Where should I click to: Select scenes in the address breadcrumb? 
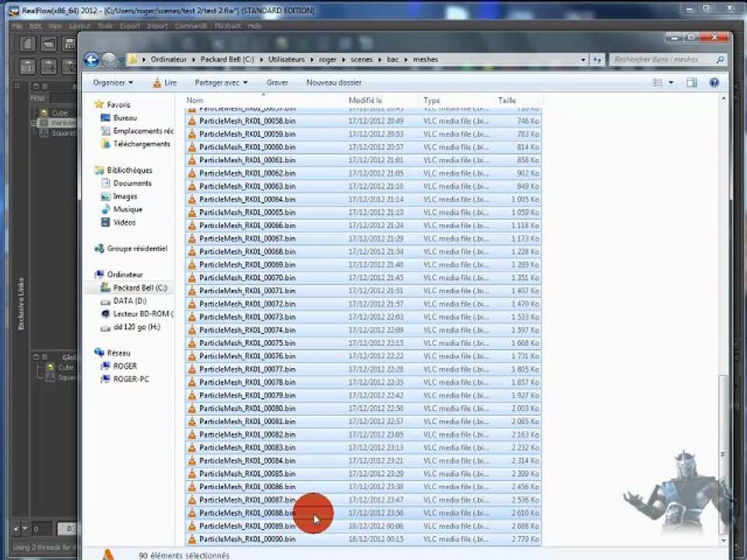[362, 60]
